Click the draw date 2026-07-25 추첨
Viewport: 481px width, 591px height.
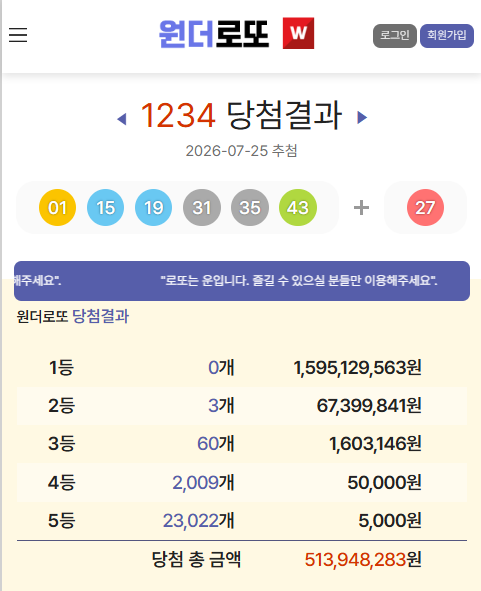pyautogui.click(x=241, y=151)
